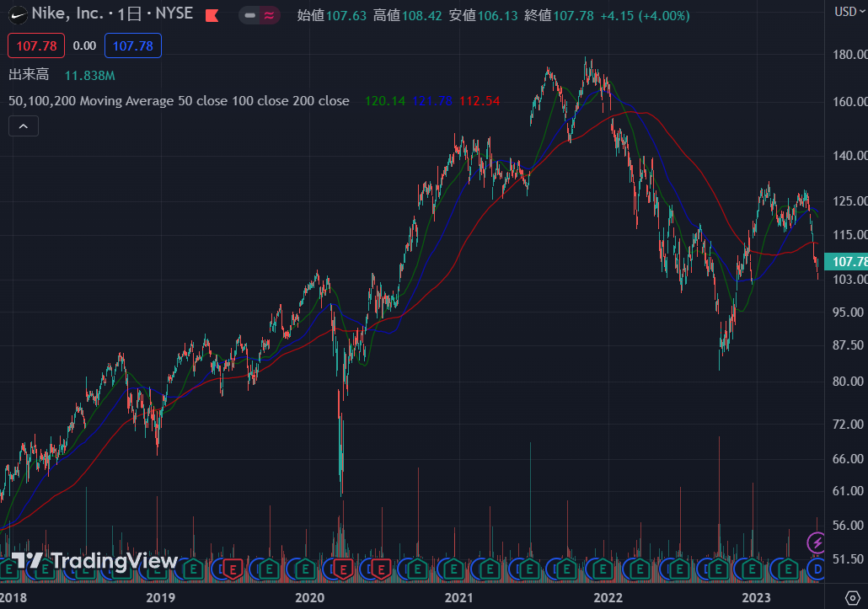Click the 115.00 price scale label
The image size is (868, 609).
849,234
